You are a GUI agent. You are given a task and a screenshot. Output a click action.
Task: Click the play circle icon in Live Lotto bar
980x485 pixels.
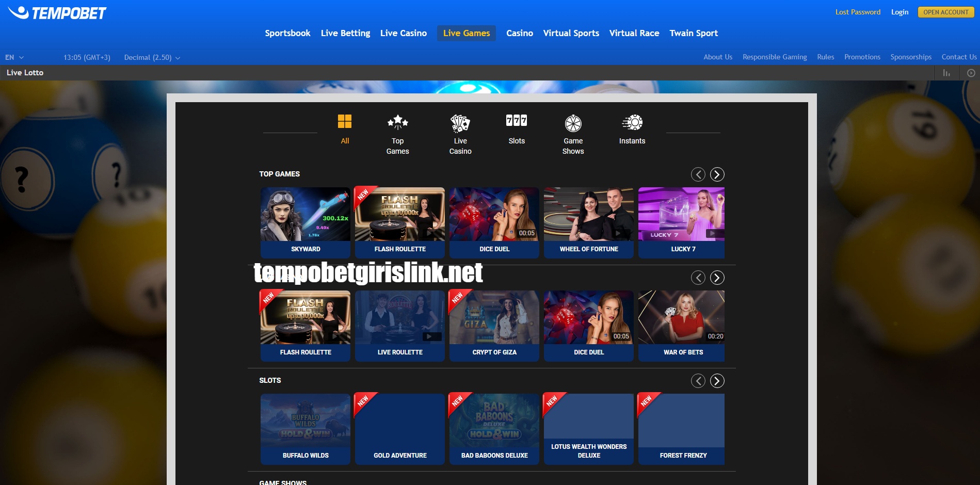click(971, 73)
